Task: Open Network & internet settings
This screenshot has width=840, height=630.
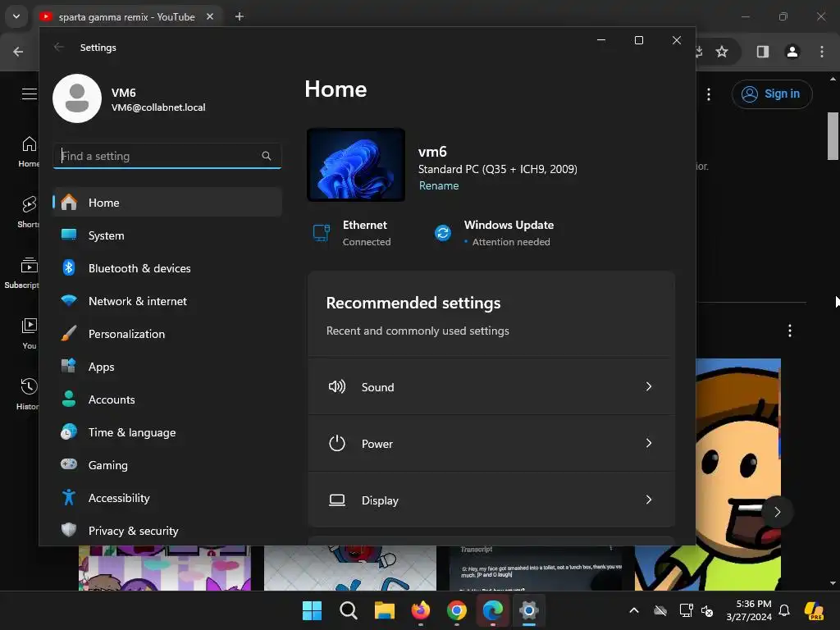Action: coord(167,301)
